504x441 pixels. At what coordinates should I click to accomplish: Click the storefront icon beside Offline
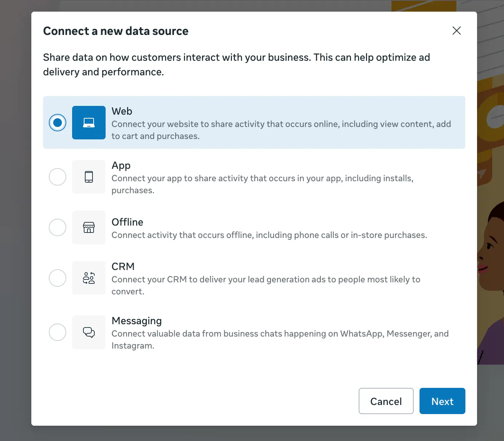point(88,227)
